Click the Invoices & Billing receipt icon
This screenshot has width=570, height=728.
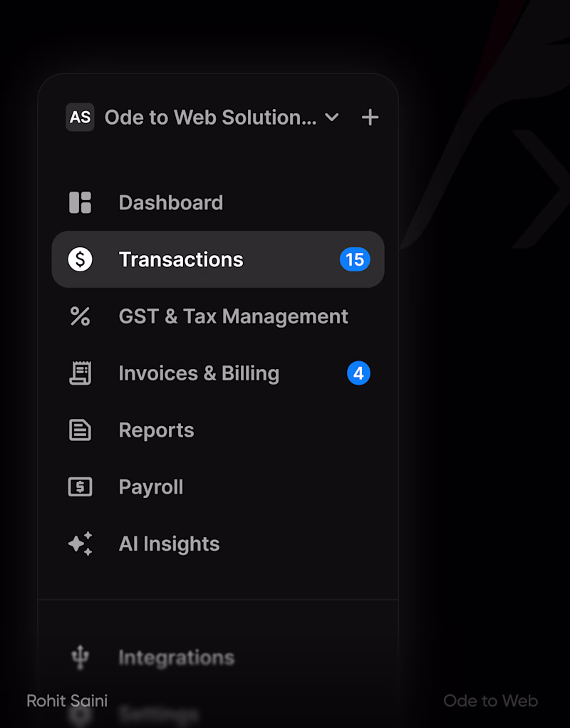80,373
